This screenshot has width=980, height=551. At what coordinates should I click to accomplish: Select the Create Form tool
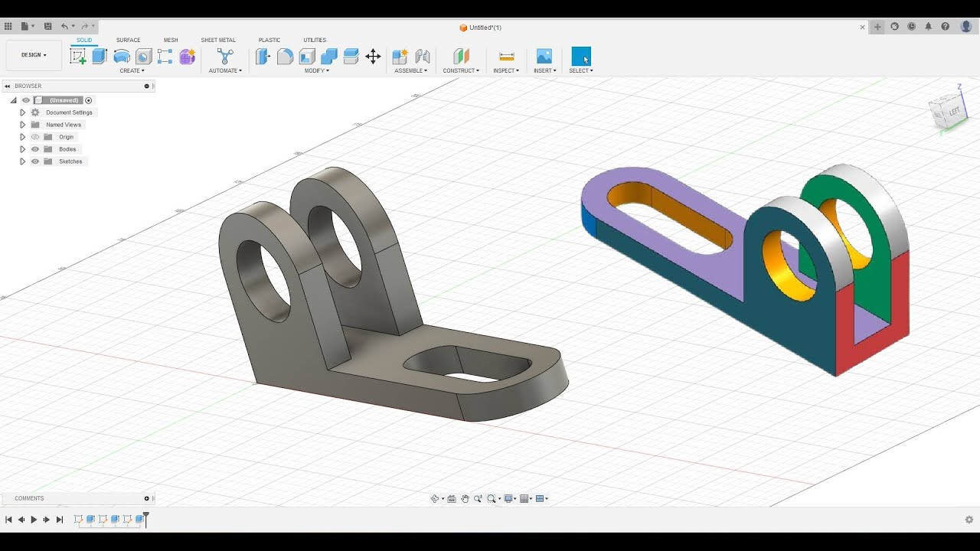188,57
